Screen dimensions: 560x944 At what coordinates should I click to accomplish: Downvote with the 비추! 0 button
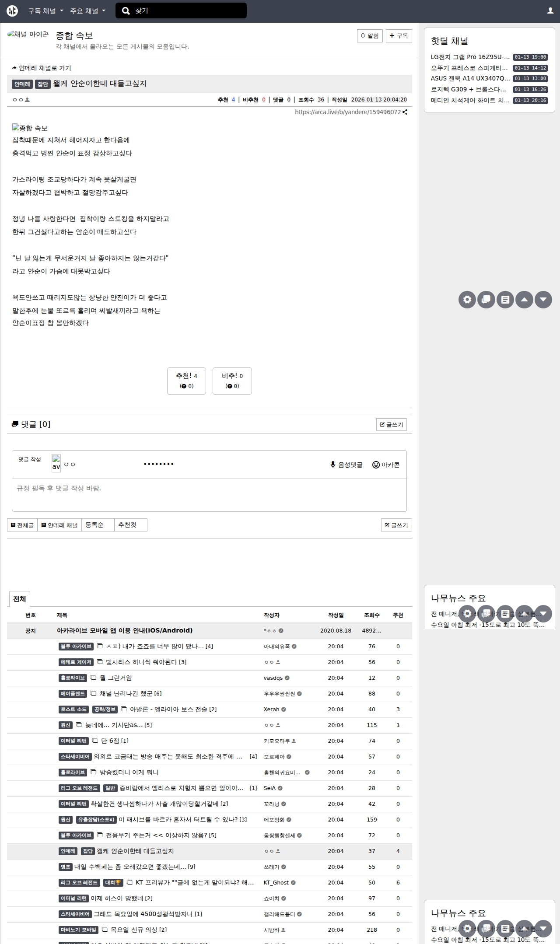[x=232, y=381]
